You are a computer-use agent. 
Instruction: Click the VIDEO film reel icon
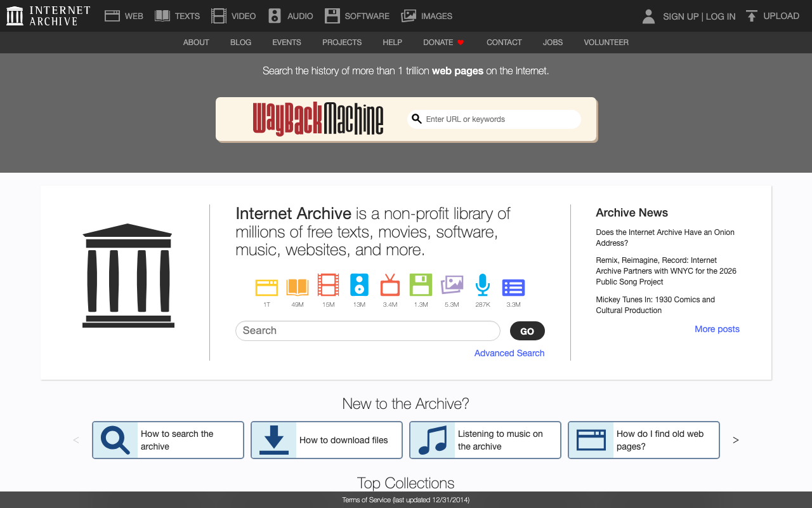click(x=219, y=15)
